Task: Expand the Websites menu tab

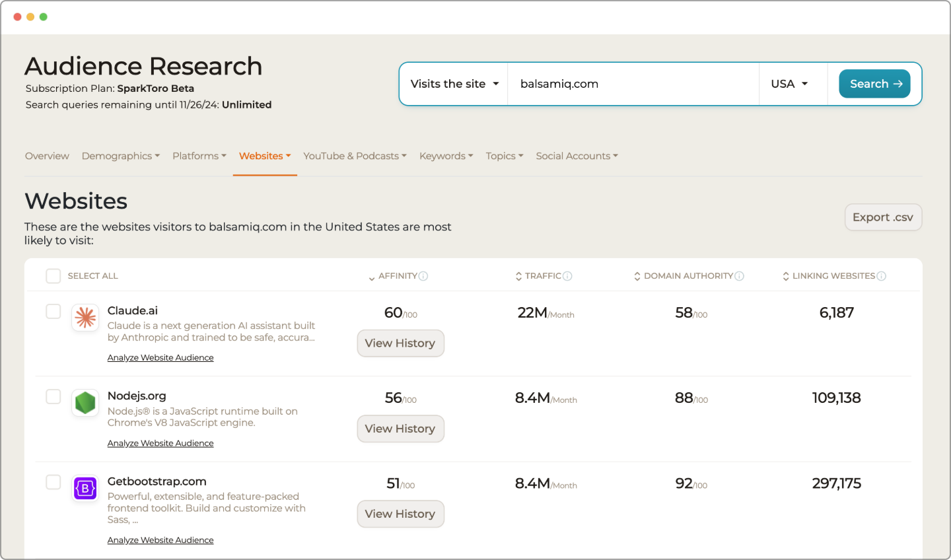Action: (265, 156)
